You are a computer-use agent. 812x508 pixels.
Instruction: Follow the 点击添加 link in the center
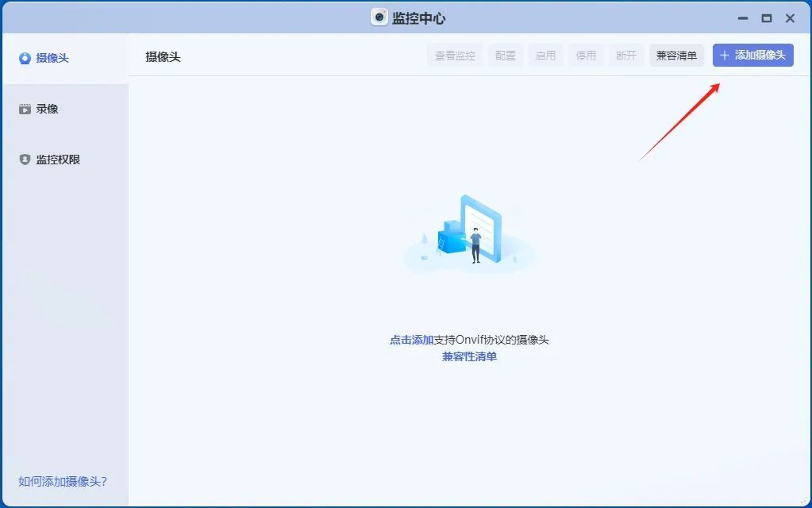[411, 340]
